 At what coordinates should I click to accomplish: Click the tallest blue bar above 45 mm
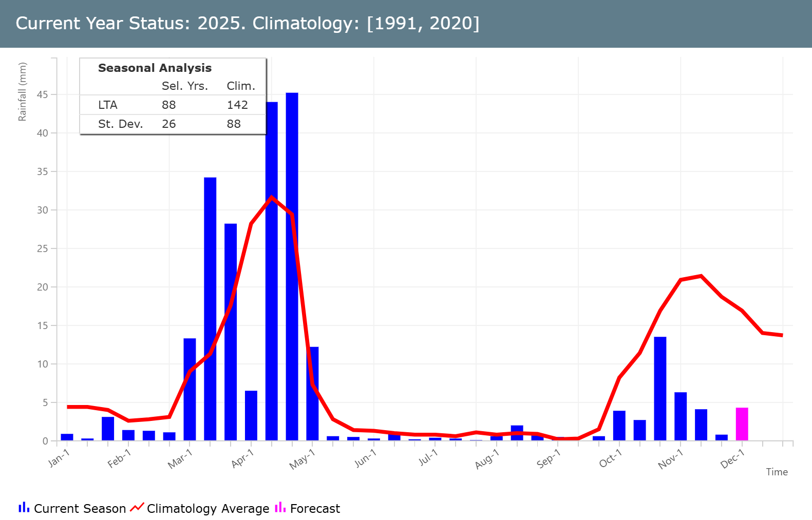coord(292,267)
